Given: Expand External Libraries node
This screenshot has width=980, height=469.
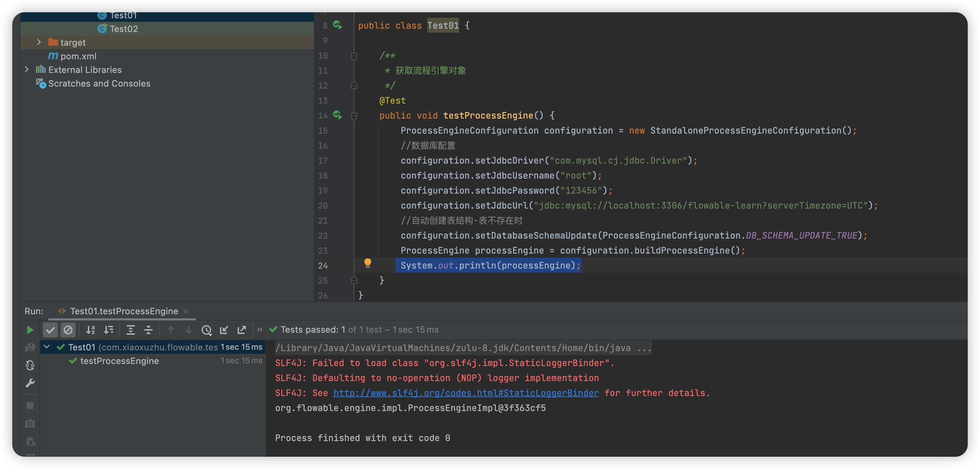Looking at the screenshot, I should coord(27,70).
